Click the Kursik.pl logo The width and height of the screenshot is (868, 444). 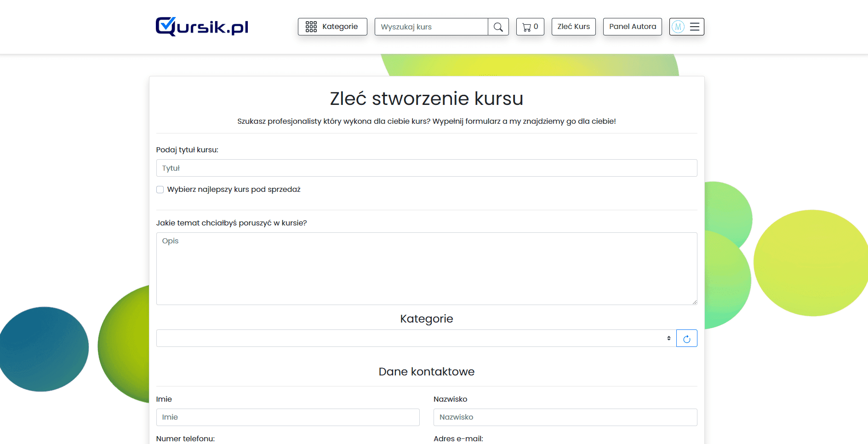[202, 27]
